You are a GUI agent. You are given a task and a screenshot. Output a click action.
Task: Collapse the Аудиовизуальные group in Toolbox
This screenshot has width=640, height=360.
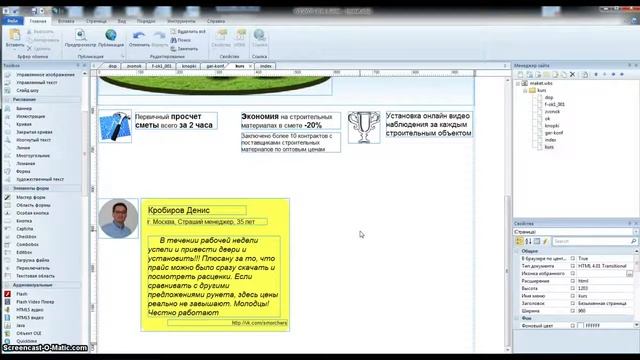[7, 285]
